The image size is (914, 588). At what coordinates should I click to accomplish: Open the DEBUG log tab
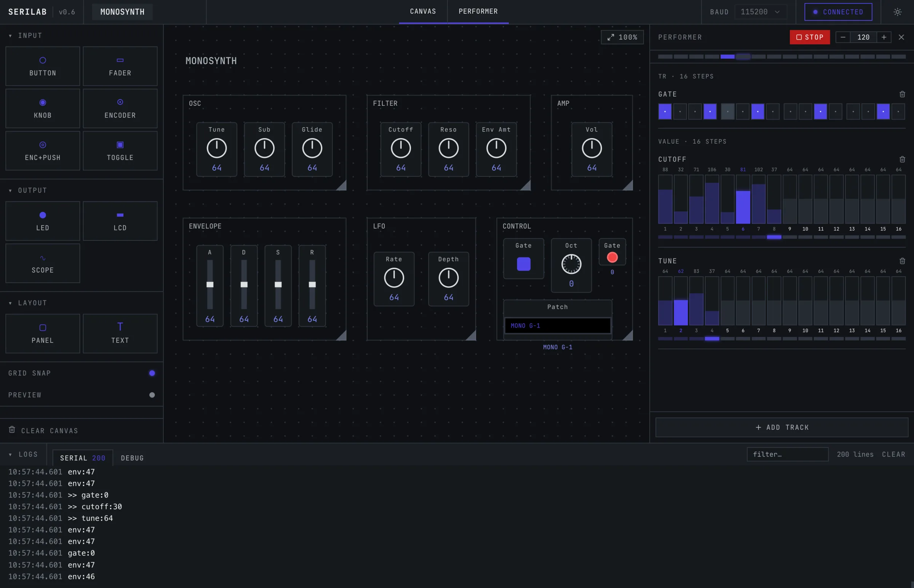pos(133,458)
